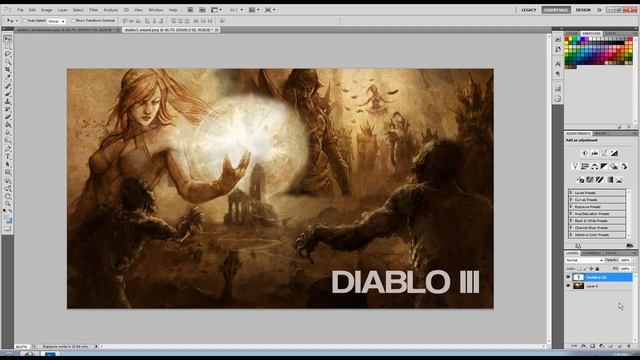The width and height of the screenshot is (640, 360).
Task: Select the Lasso tool
Action: click(x=8, y=55)
